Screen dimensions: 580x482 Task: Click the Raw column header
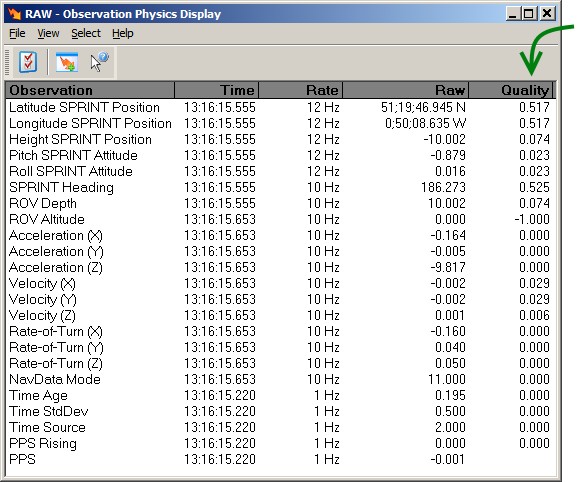[x=406, y=90]
